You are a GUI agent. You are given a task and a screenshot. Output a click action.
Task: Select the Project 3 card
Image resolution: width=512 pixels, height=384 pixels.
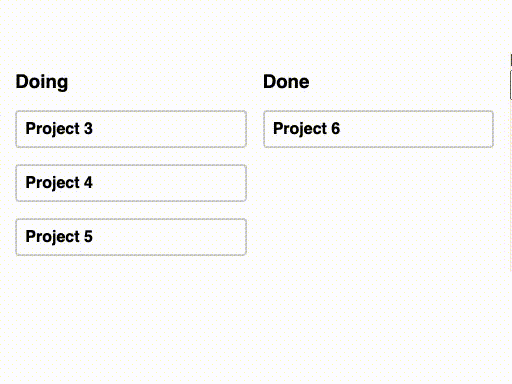pos(131,129)
